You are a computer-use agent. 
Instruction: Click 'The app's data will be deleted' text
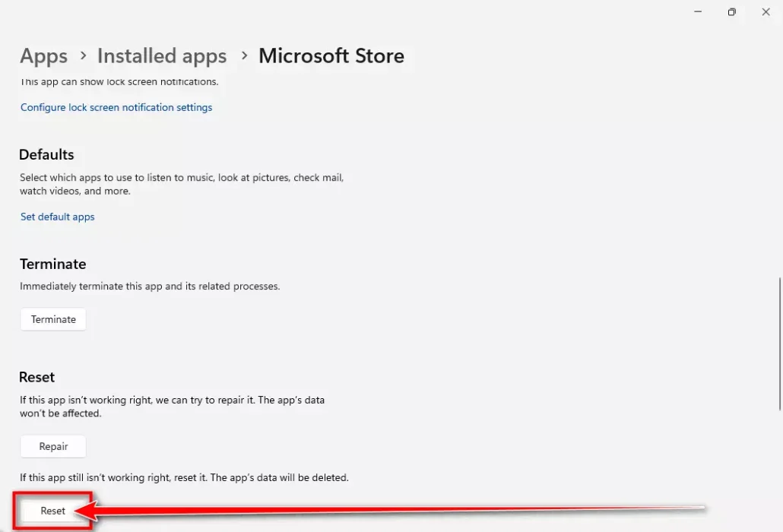(x=280, y=477)
